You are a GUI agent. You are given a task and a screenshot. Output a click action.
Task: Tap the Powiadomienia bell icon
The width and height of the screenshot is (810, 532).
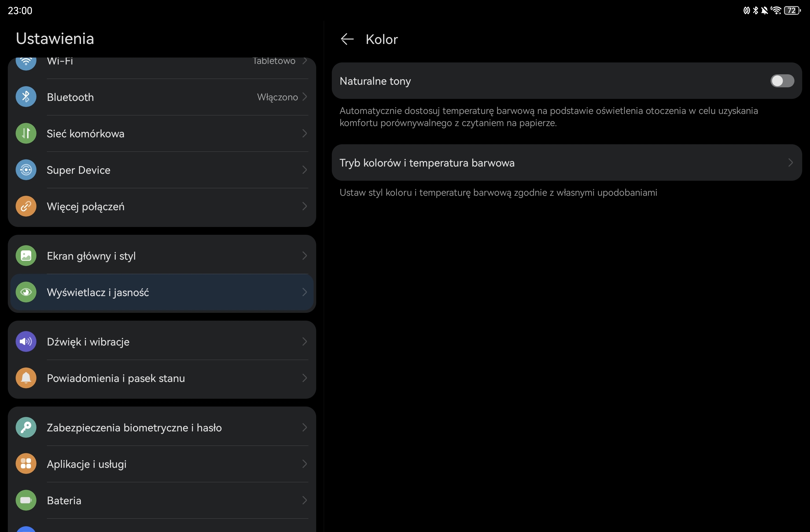point(26,378)
